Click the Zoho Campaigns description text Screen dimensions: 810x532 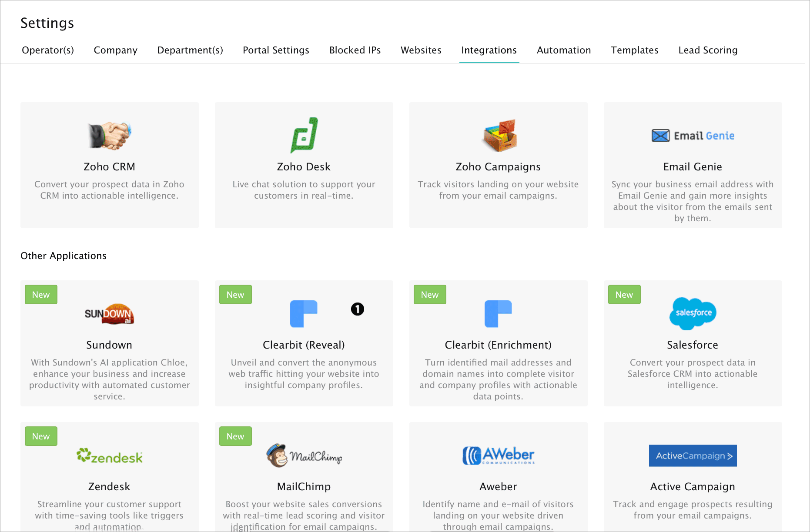499,190
